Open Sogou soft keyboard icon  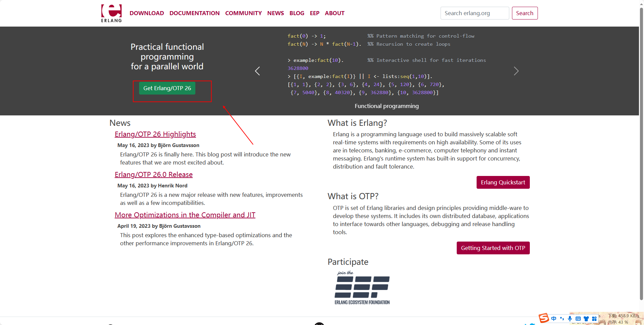click(x=578, y=319)
